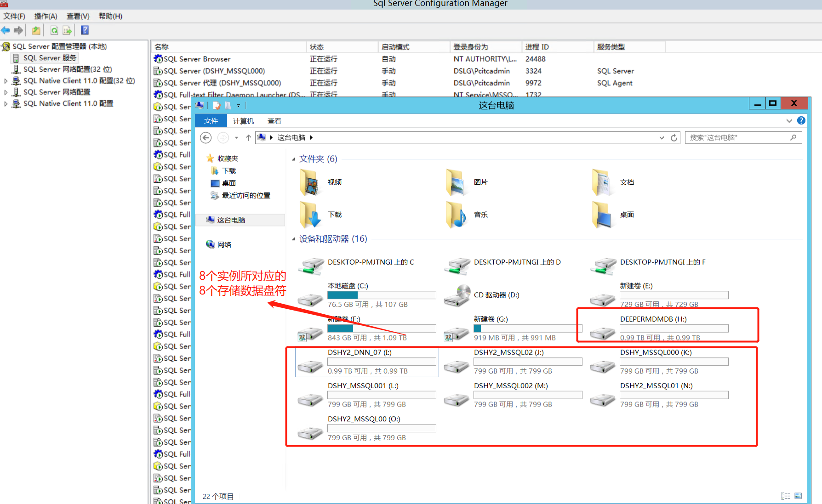Click the New Folder icon in Explorer's title bar
822x504 pixels.
click(x=228, y=105)
